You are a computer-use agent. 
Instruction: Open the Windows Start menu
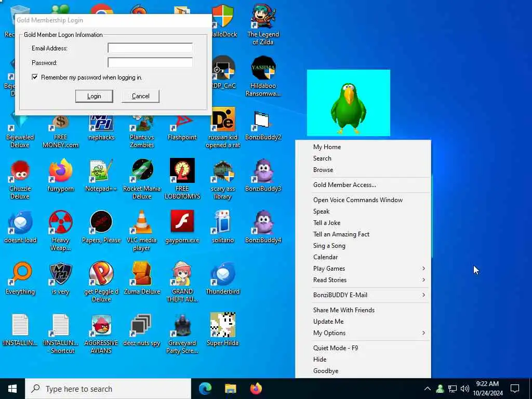click(x=12, y=389)
